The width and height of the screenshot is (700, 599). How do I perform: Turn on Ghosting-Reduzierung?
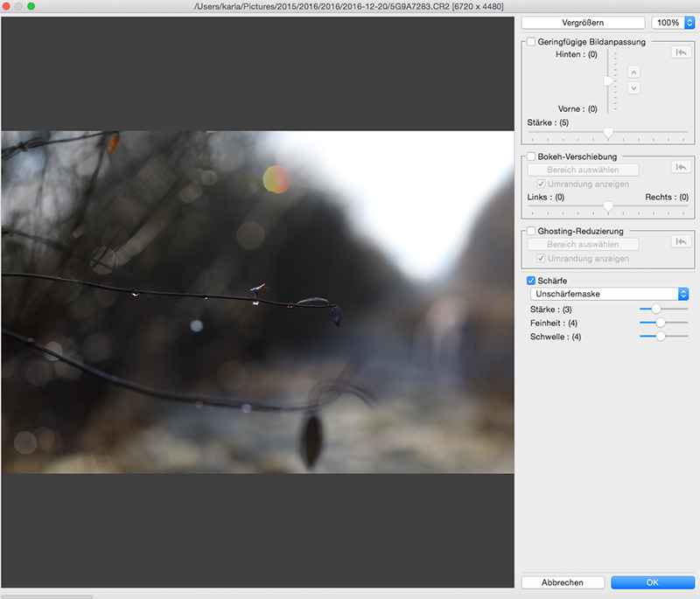531,231
